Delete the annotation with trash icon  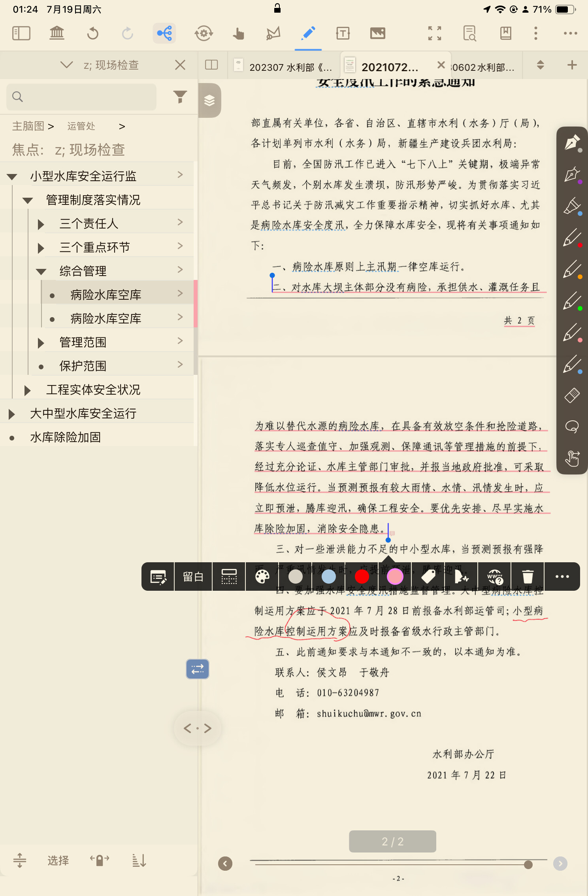(x=528, y=577)
